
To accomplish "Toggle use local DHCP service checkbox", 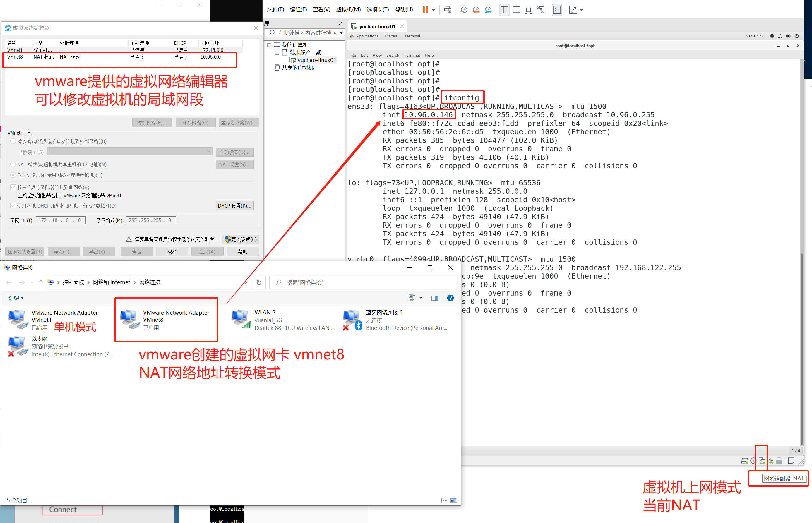I will pyautogui.click(x=13, y=206).
